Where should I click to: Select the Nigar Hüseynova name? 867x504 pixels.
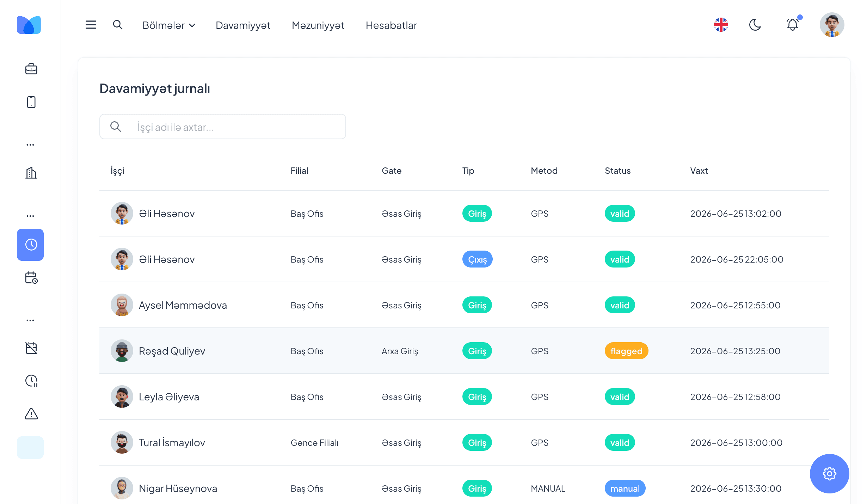[178, 488]
